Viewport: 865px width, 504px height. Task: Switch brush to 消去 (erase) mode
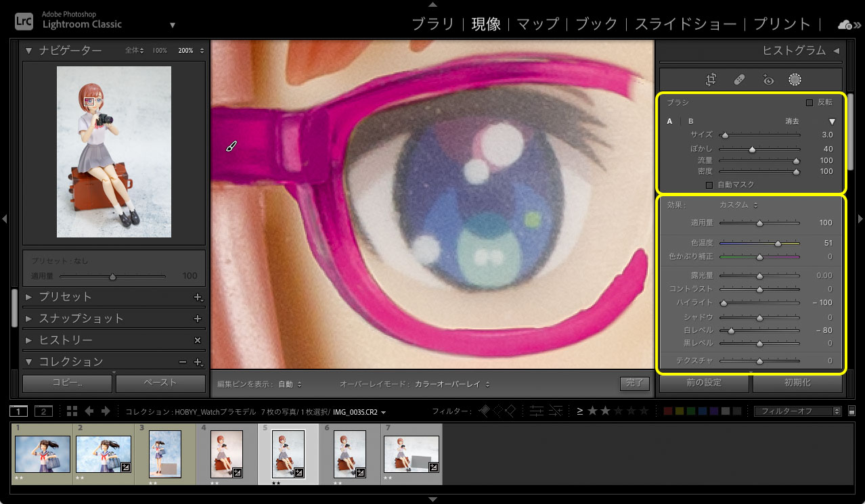point(792,122)
